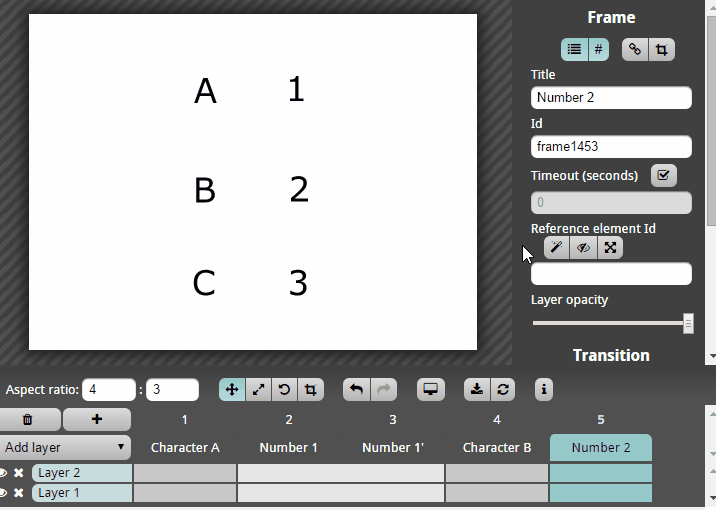Click the Title input field

pos(611,98)
